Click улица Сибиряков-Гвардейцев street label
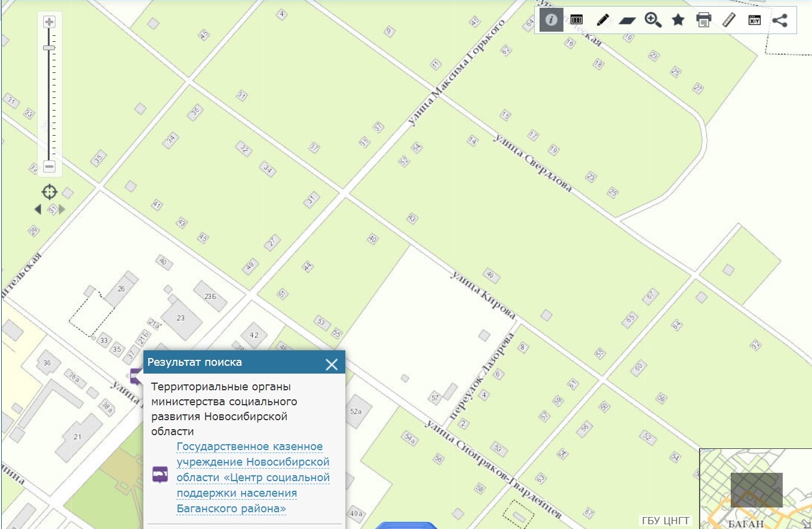The image size is (812, 529). point(494,469)
